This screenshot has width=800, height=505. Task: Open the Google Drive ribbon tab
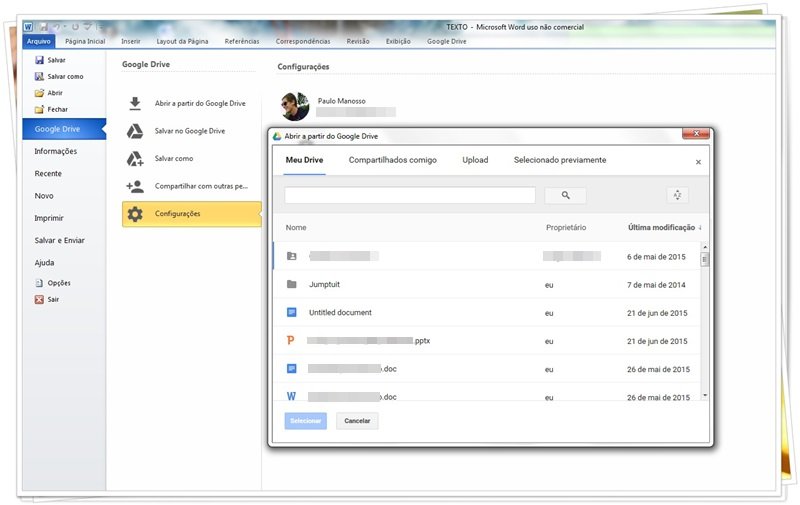tap(446, 41)
